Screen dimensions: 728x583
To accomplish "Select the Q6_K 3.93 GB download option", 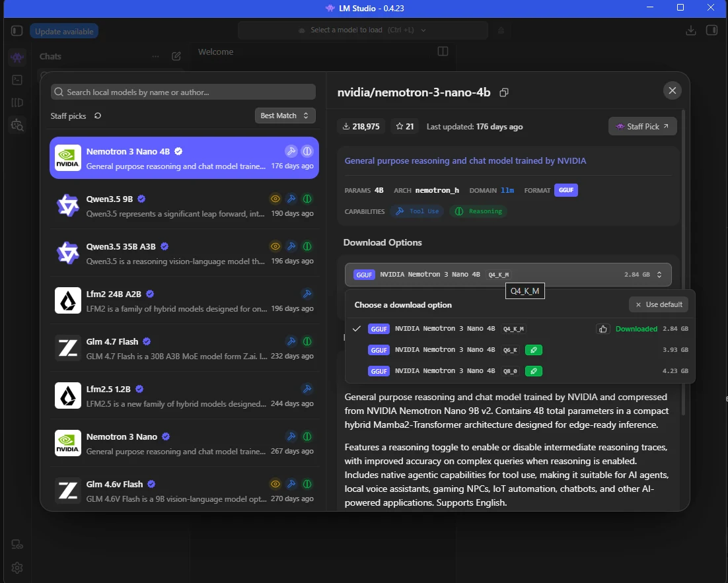I will pos(520,350).
